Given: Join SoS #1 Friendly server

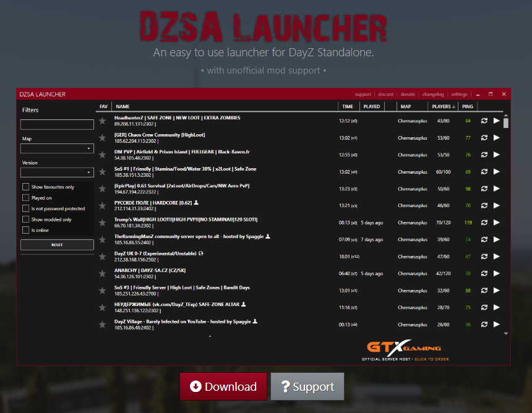Looking at the screenshot, I should click(496, 172).
